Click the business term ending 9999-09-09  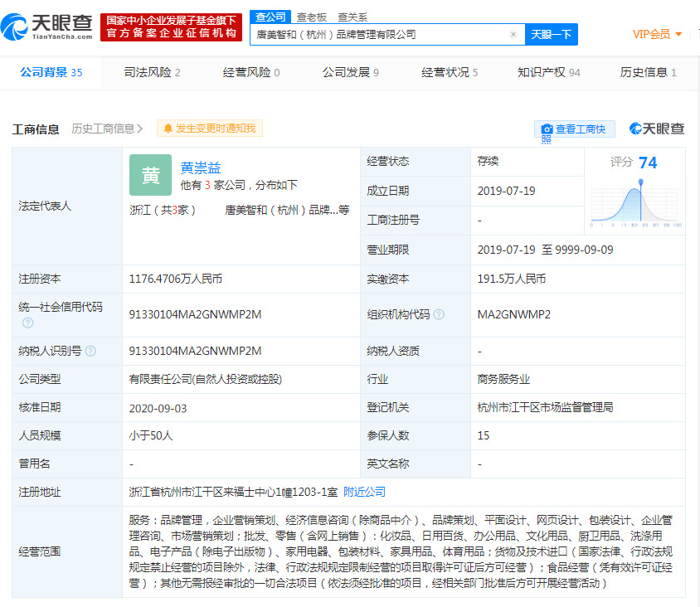pos(584,250)
